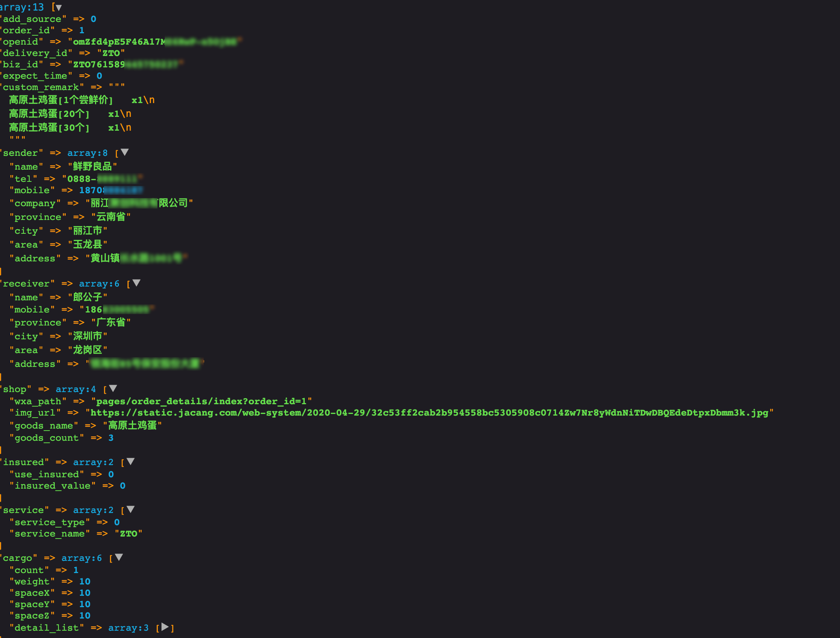
Task: Collapse the cargo array:6 triangle
Action: (x=118, y=557)
